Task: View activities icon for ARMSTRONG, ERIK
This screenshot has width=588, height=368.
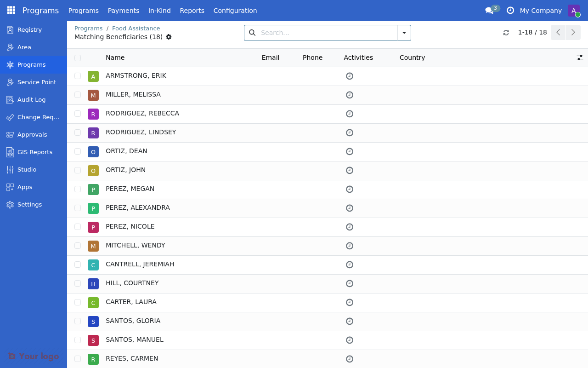Action: [350, 76]
